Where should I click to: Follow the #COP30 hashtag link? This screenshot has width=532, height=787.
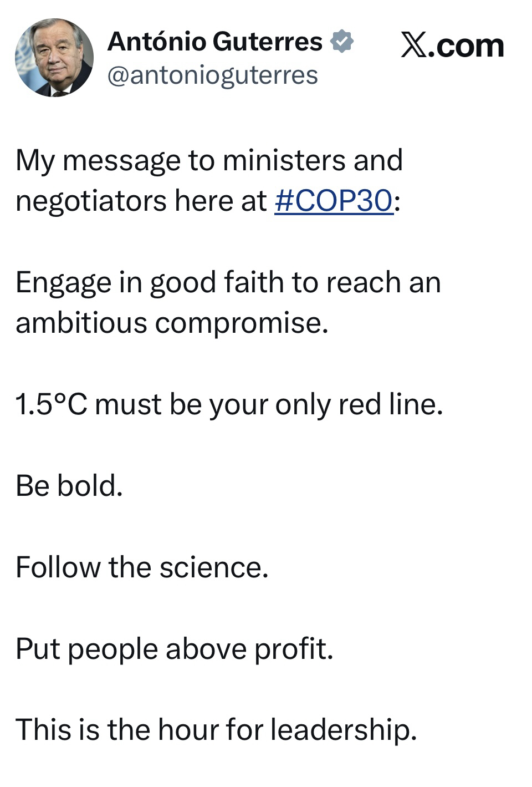point(334,200)
